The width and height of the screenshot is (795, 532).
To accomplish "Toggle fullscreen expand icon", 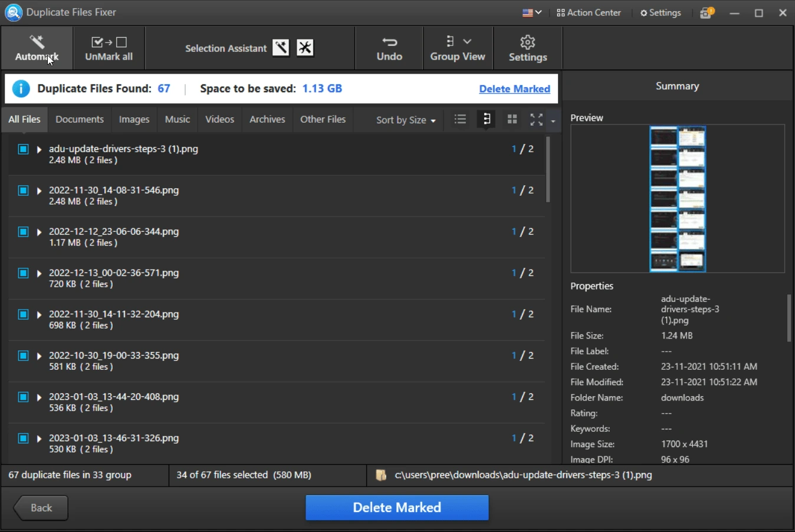I will coord(536,120).
